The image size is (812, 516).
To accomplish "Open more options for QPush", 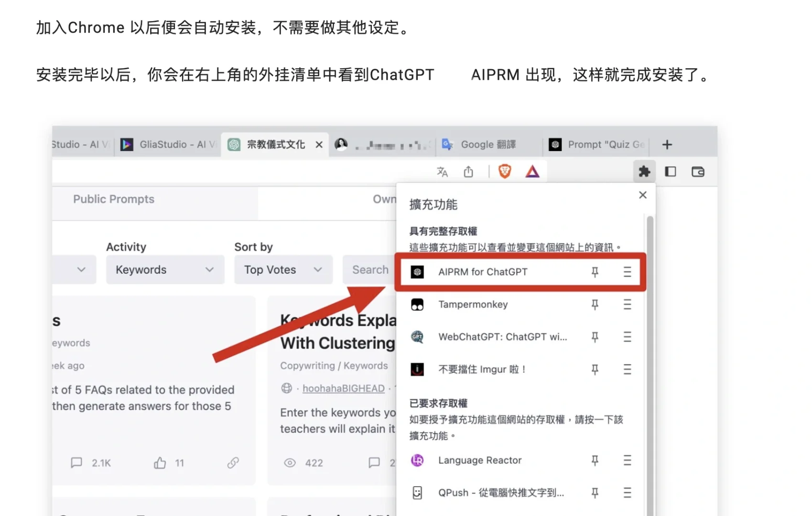I will pyautogui.click(x=628, y=493).
